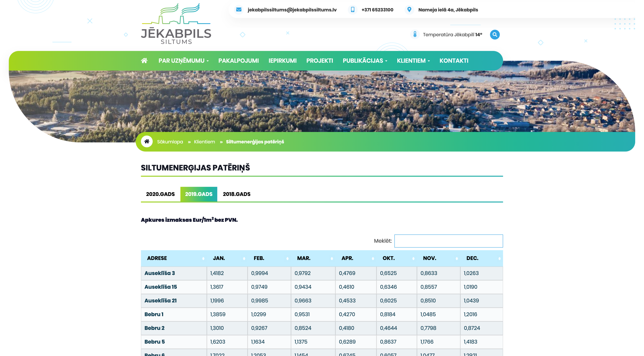This screenshot has width=644, height=356.
Task: Open the KLIENTIEM dropdown menu
Action: [413, 61]
